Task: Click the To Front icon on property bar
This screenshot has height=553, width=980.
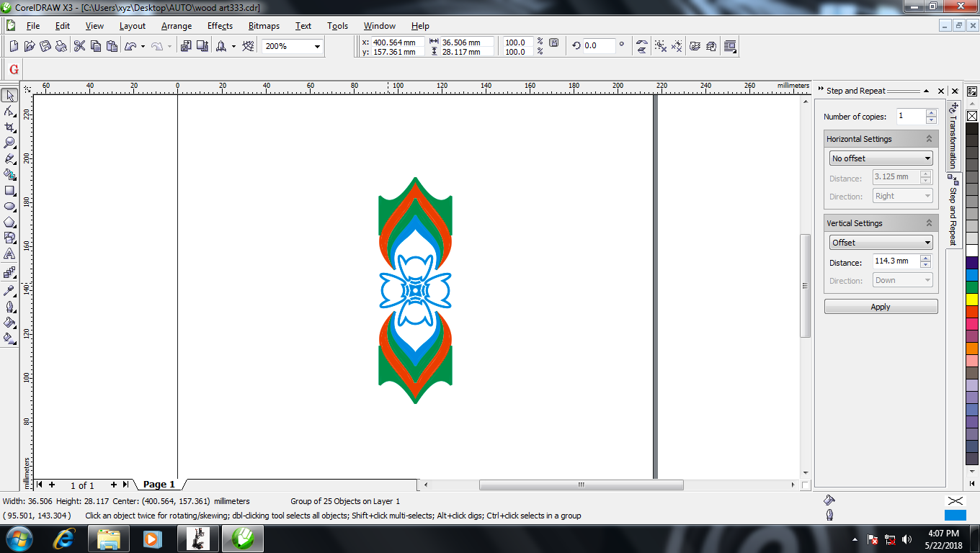Action: coord(695,46)
